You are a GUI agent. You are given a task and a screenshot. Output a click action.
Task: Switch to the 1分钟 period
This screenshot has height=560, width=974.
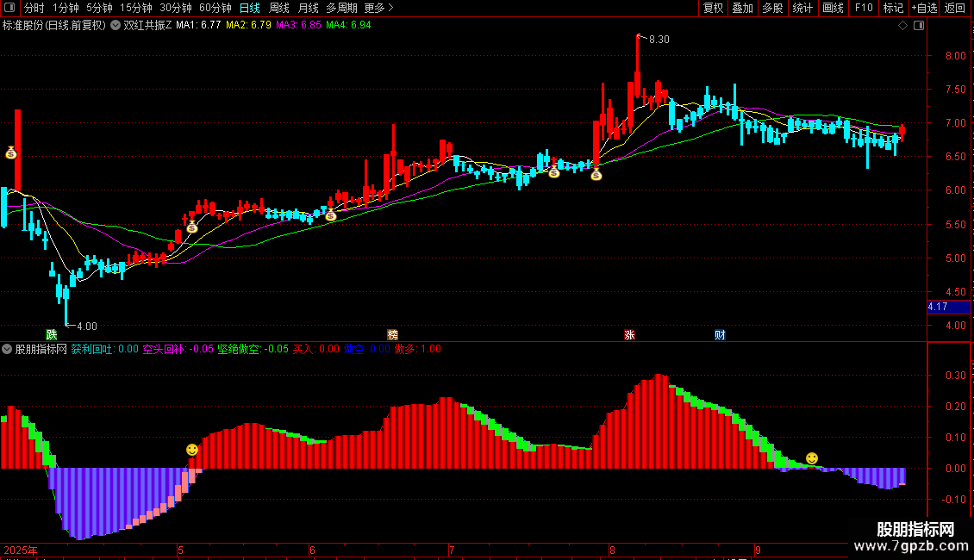(66, 8)
